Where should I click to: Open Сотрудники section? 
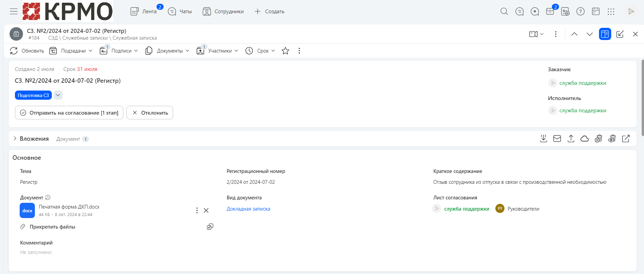tap(223, 12)
